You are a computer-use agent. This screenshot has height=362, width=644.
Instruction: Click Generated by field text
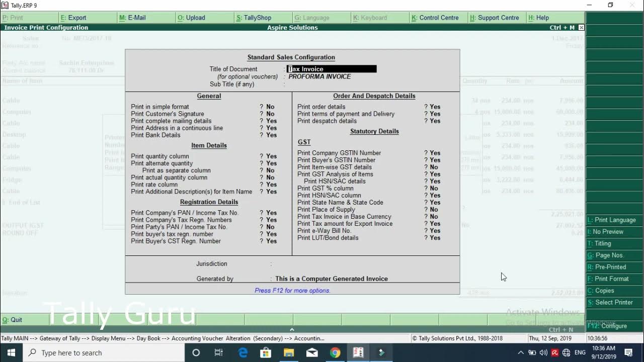tap(332, 279)
